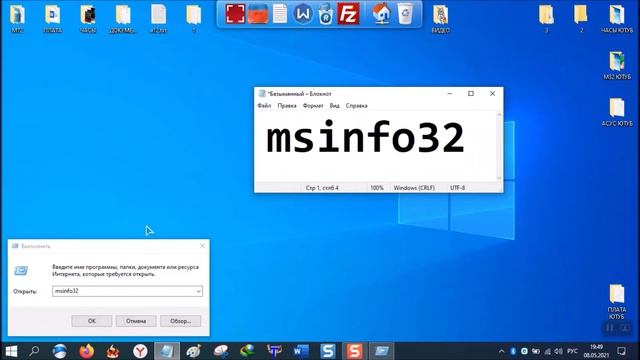640x360 pixels.
Task: Switch to Notepad via its taskbar icon
Action: point(167,351)
